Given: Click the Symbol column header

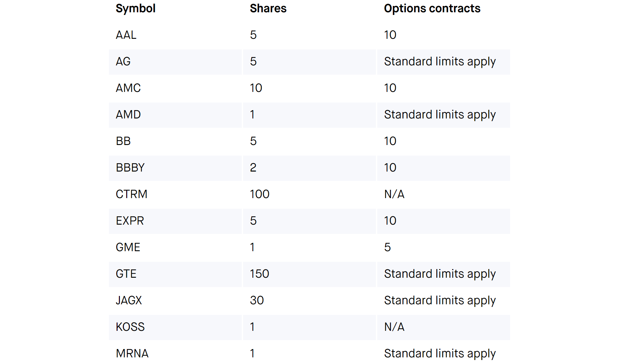Looking at the screenshot, I should [x=135, y=9].
